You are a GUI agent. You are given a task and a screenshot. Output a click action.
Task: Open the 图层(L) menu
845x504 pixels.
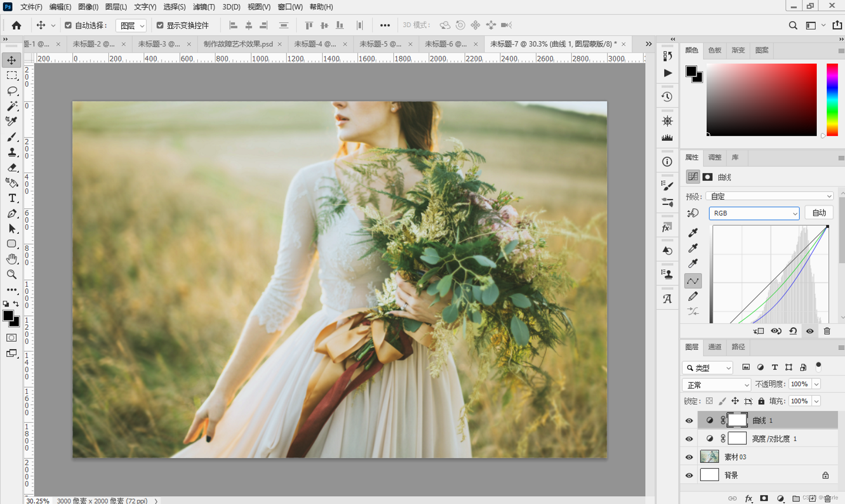tap(116, 7)
